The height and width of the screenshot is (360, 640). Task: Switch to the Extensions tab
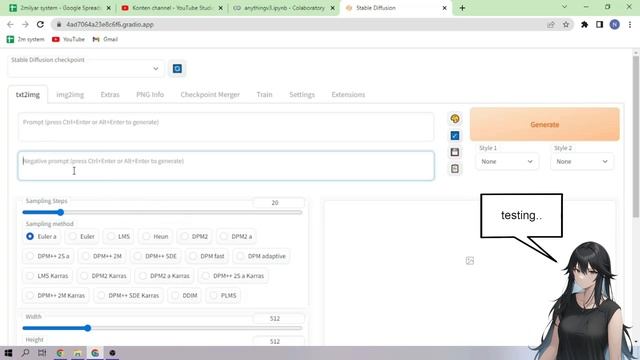pos(348,95)
